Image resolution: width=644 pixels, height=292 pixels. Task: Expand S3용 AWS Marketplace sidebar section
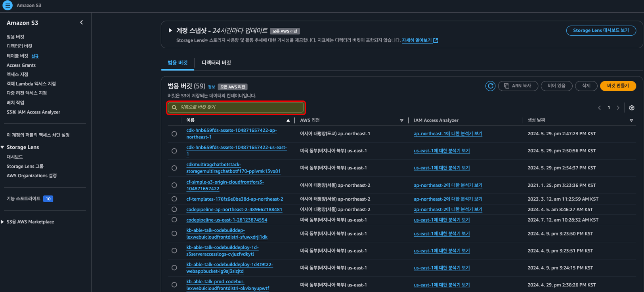2,222
